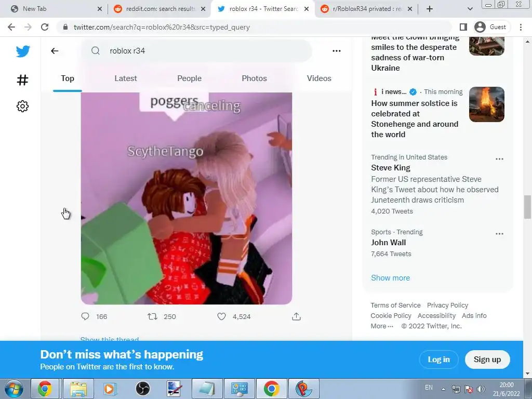Go back using Twitter search back arrow
The image size is (532, 399).
pyautogui.click(x=55, y=51)
